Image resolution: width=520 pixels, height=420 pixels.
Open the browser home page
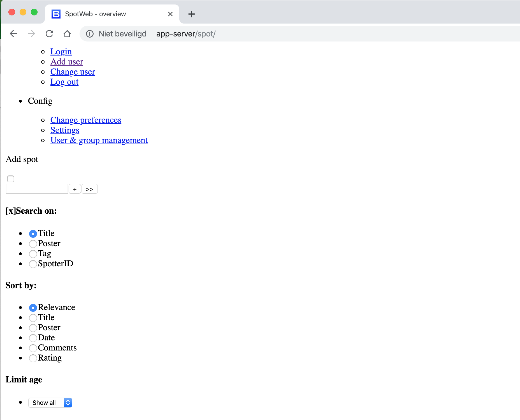[x=67, y=34]
